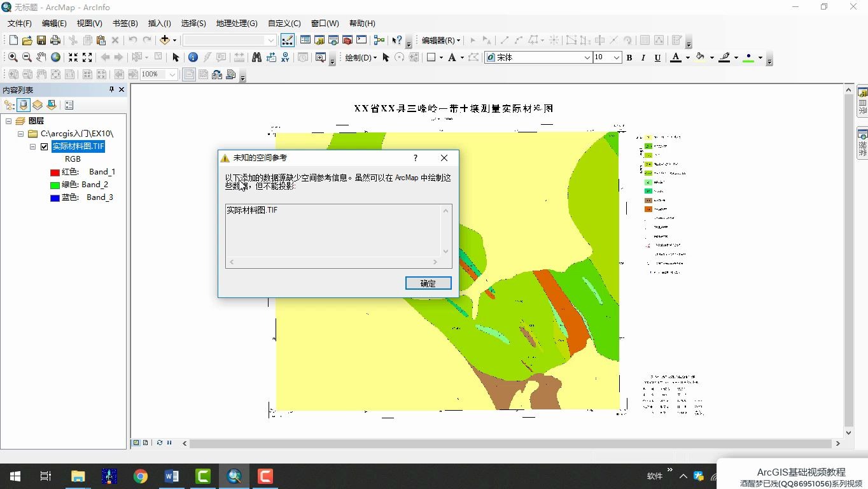Click the Add Data yellow plus icon
This screenshot has width=868, height=489.
click(x=165, y=40)
